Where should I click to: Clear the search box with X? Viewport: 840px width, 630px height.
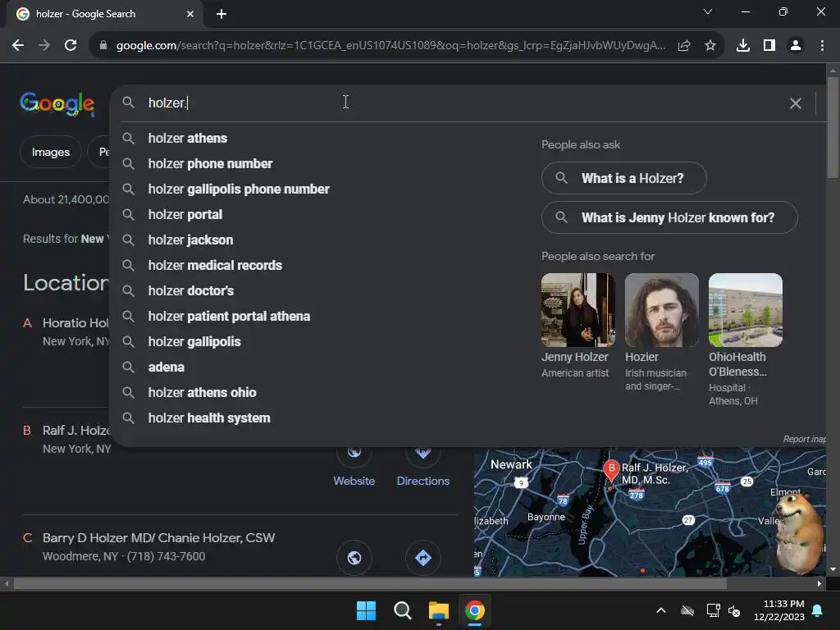(x=796, y=103)
